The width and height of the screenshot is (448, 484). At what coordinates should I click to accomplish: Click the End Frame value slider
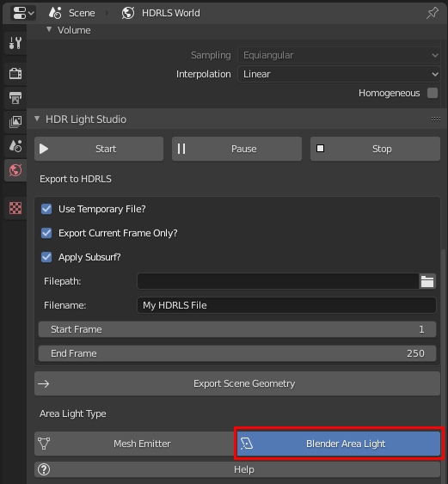point(237,353)
